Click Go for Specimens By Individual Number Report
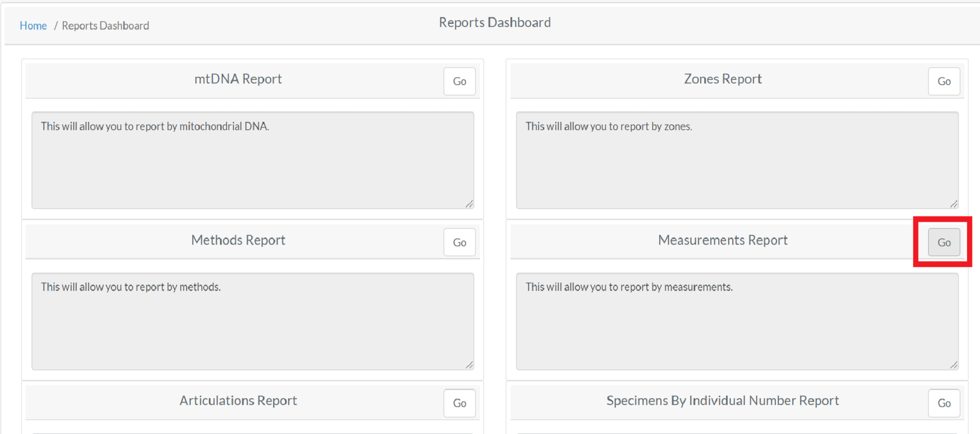 click(944, 403)
